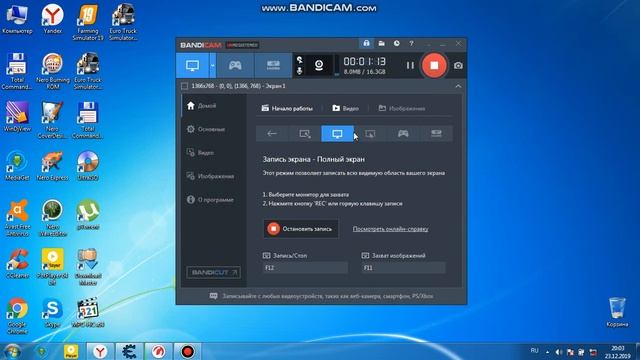Click the Yandex desktop shortcut
The image size is (640, 360).
pyautogui.click(x=52, y=19)
